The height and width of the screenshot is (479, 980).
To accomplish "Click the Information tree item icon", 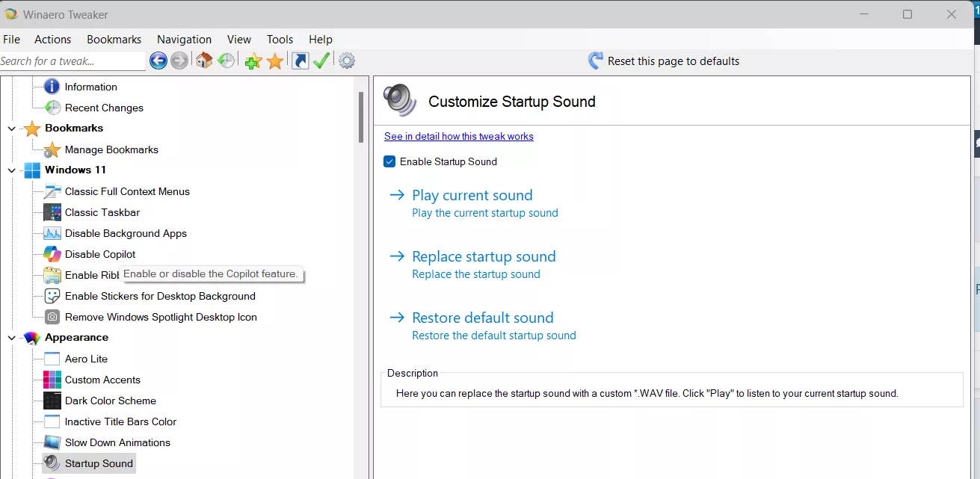I will [52, 87].
